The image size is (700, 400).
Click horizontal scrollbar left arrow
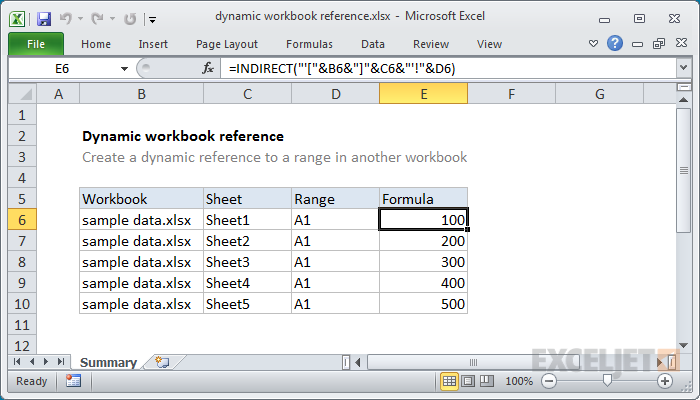coord(358,362)
